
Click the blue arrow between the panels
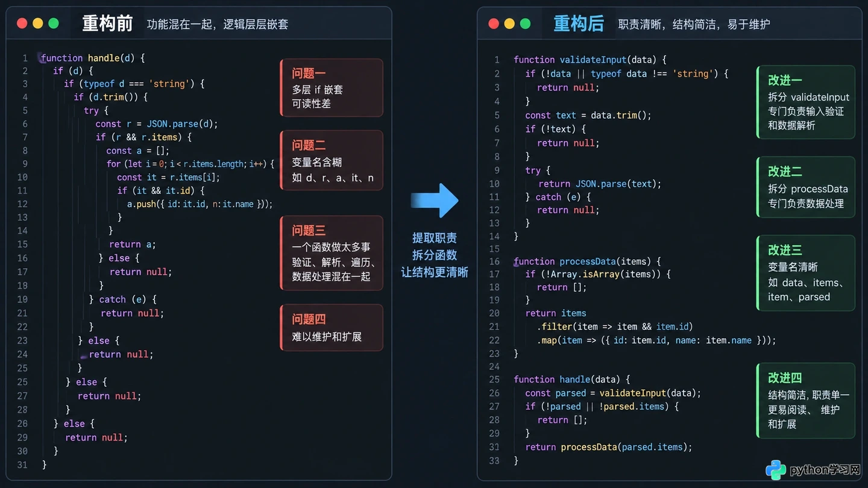click(435, 201)
